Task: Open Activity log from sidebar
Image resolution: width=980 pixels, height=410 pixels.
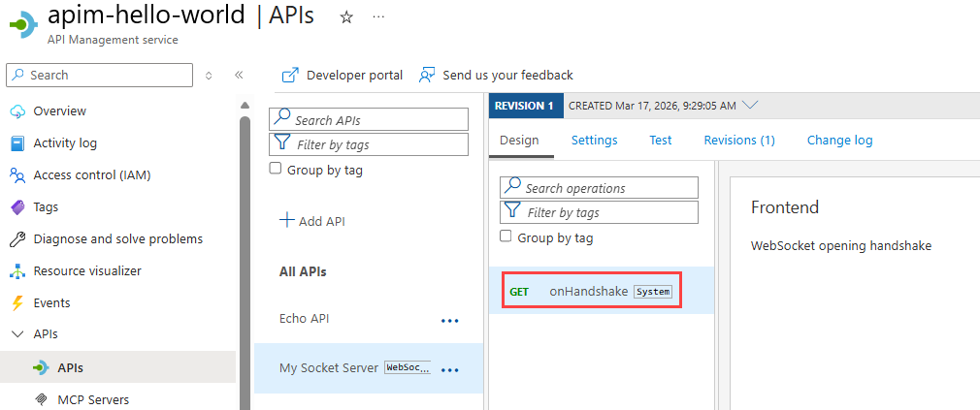Action: [x=65, y=143]
